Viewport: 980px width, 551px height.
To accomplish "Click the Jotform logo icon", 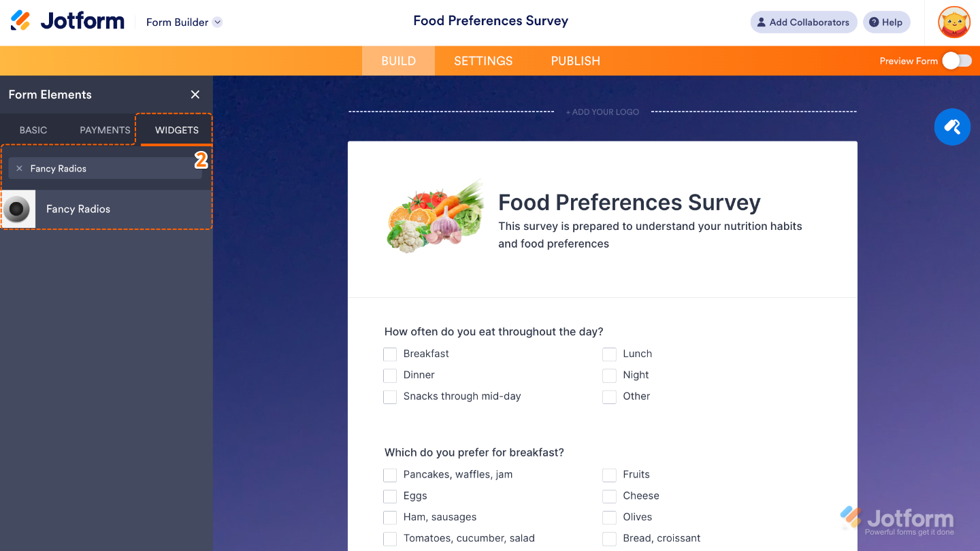I will click(20, 21).
